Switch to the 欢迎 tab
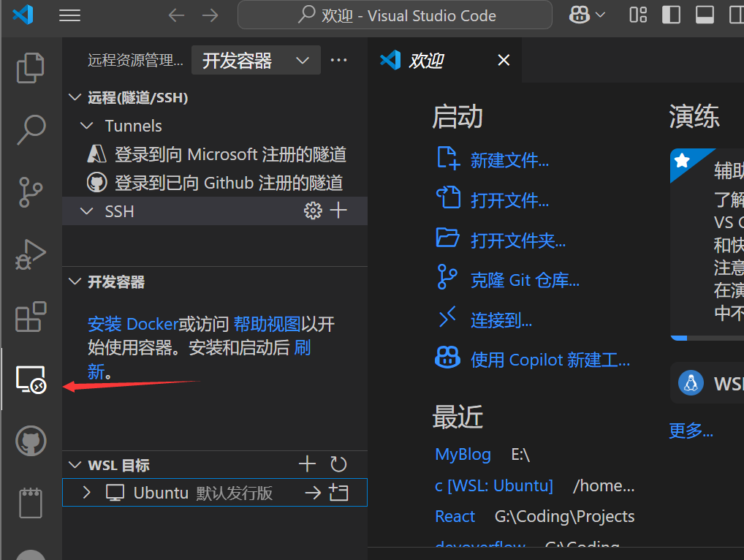This screenshot has height=560, width=744. click(425, 61)
